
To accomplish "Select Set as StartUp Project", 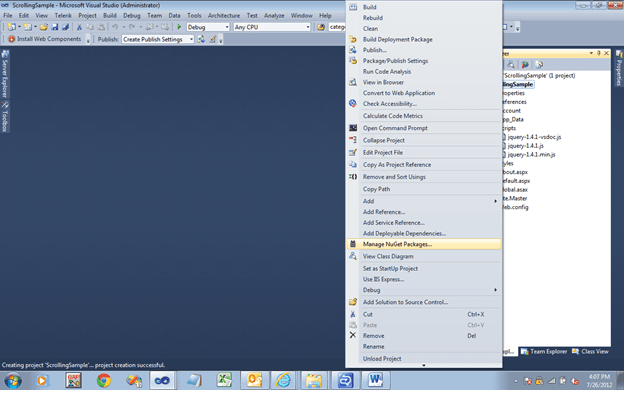I will 424,268.
